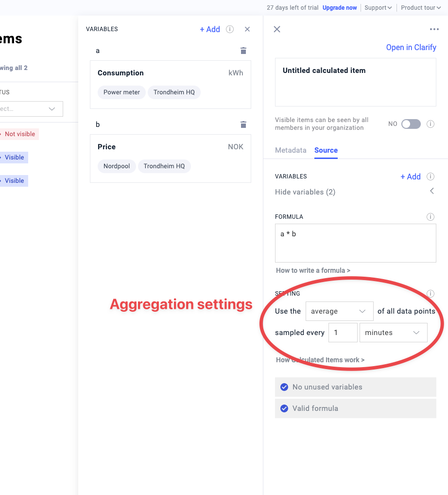
Task: Click the sampling interval number field
Action: pyautogui.click(x=343, y=333)
